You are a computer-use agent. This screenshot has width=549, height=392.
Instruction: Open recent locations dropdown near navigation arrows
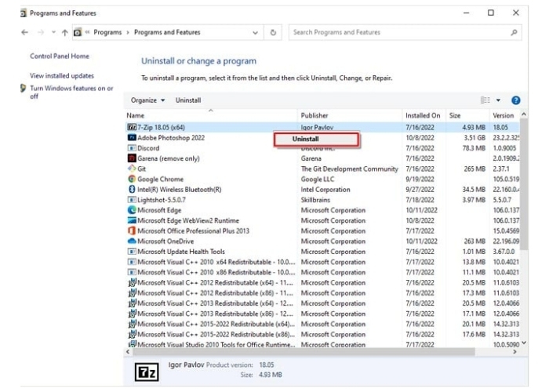coord(53,32)
